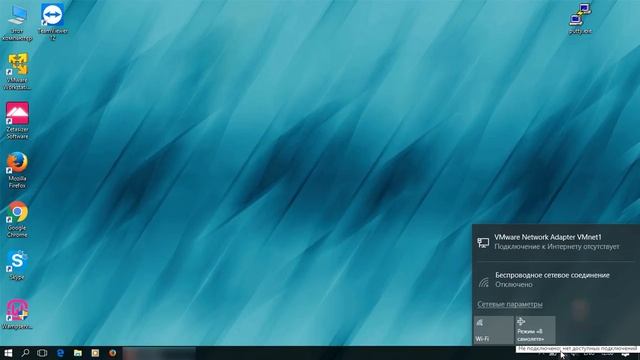The image size is (640, 360).
Task: Select the wireless network connection entry (Отключено)
Action: [x=556, y=280]
